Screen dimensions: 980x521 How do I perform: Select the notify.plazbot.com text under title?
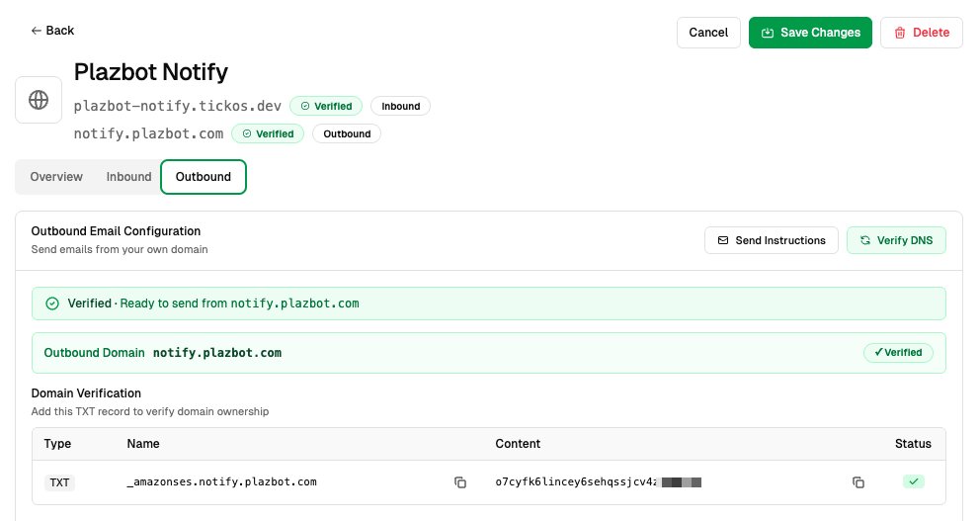click(x=148, y=133)
